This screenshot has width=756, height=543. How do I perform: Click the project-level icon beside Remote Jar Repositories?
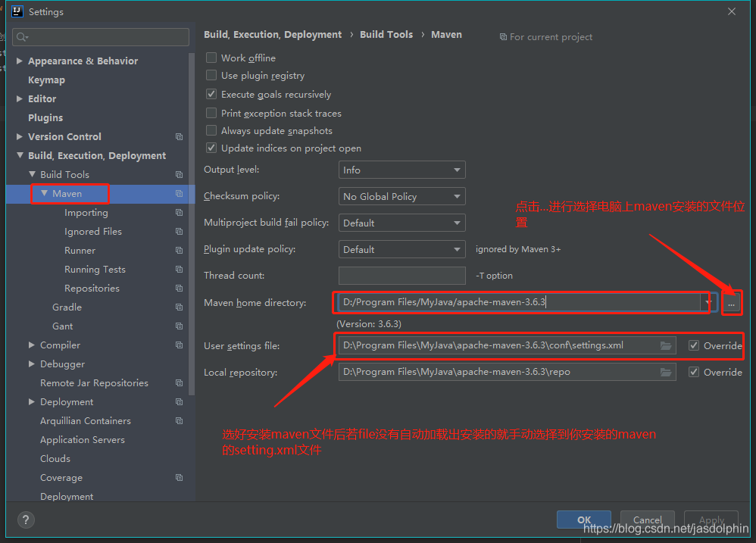click(x=179, y=383)
